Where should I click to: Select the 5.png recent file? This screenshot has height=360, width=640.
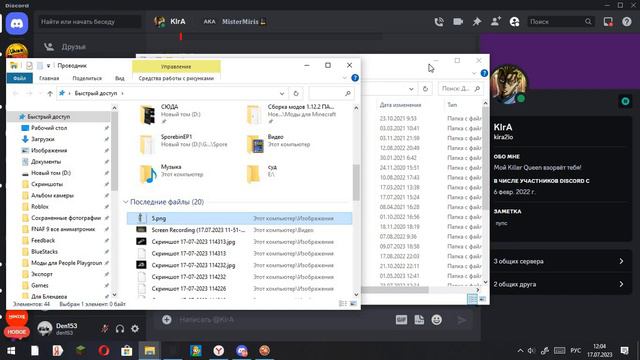click(x=239, y=218)
